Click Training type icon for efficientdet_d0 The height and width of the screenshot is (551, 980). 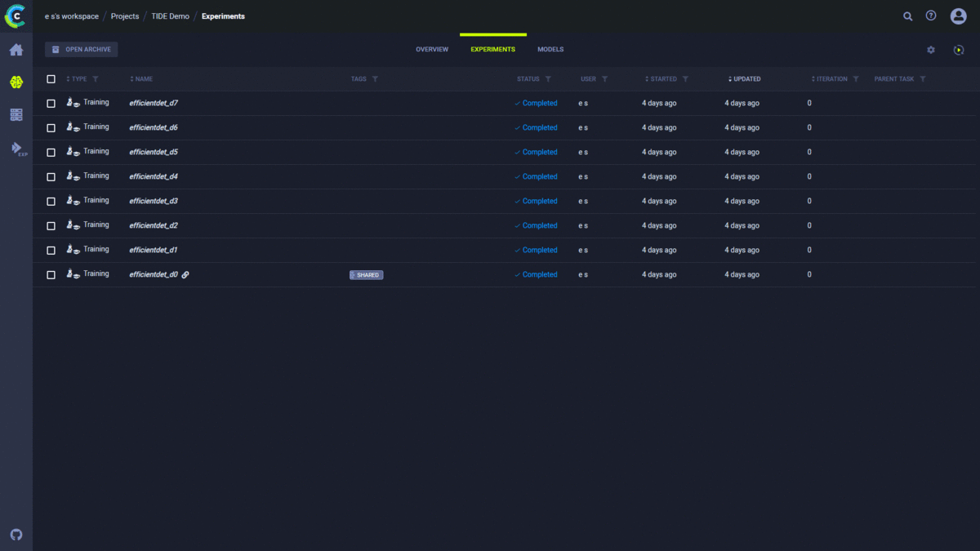pos(73,274)
